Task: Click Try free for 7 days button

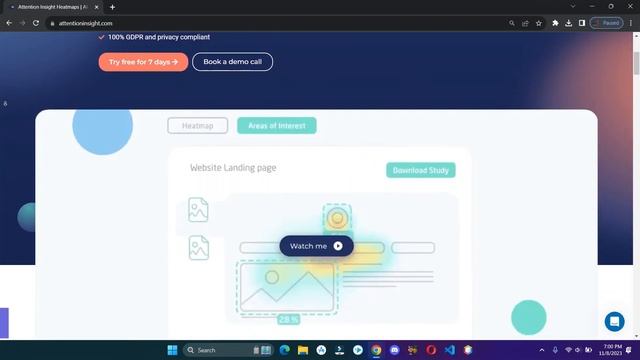Action: (x=143, y=62)
